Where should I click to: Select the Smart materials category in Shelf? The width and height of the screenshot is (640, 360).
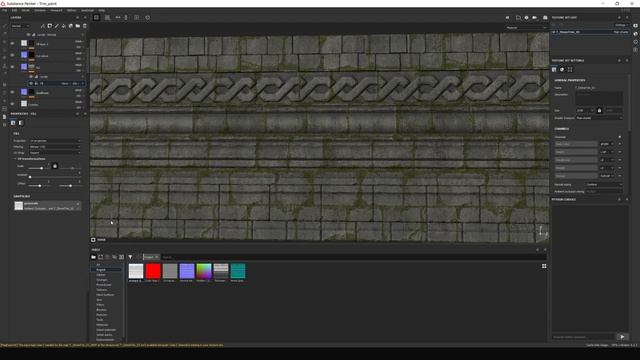[106, 330]
